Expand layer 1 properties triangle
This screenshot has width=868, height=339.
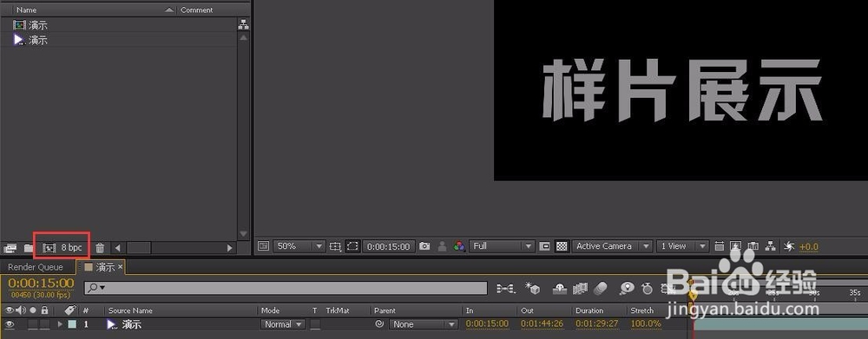pyautogui.click(x=60, y=324)
